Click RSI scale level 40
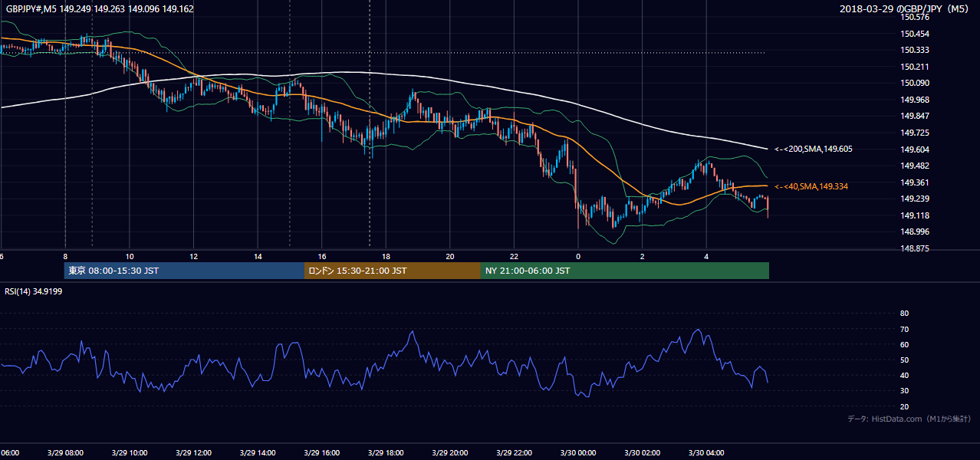Viewport: 980px width, 460px height. 904,375
